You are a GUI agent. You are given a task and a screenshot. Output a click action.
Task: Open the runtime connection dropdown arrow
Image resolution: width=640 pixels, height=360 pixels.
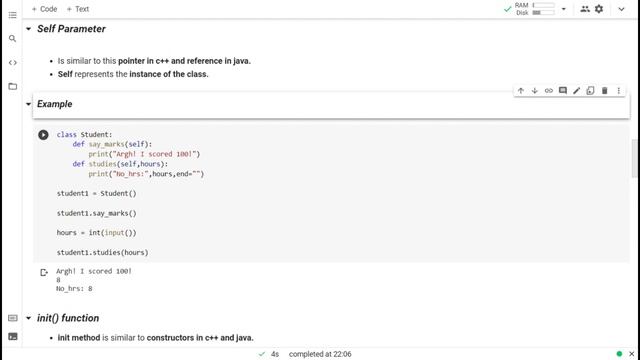564,9
